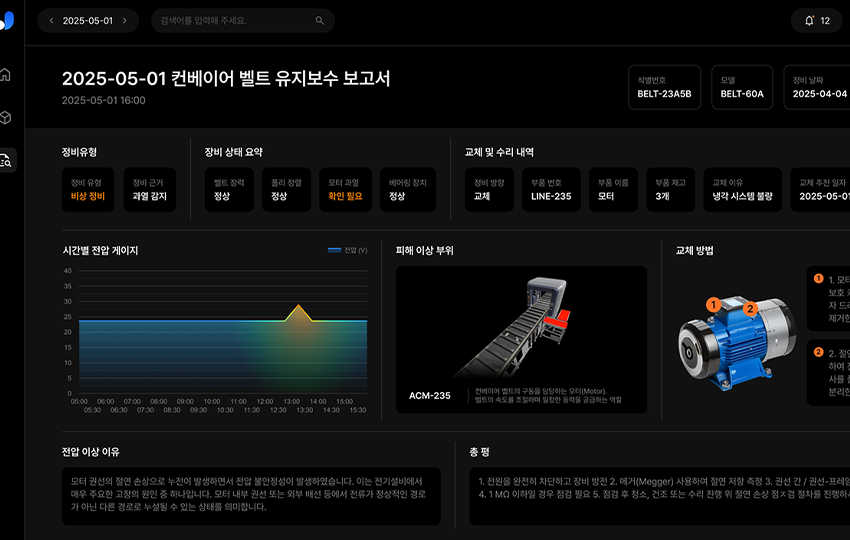Select the report search icon in sidebar
The width and height of the screenshot is (850, 540).
(x=6, y=161)
